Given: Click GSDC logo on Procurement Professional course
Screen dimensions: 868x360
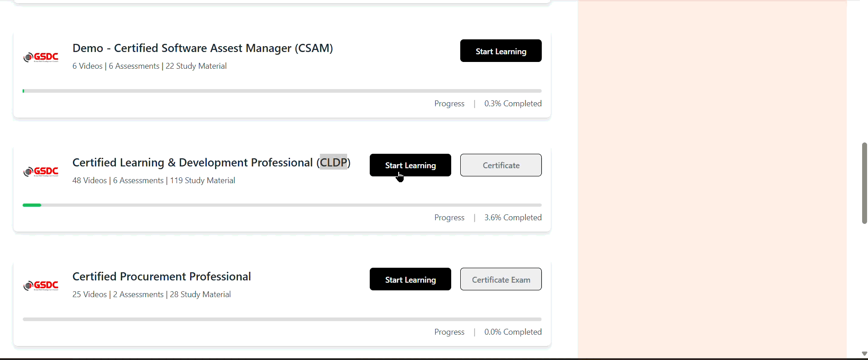Looking at the screenshot, I should point(41,286).
